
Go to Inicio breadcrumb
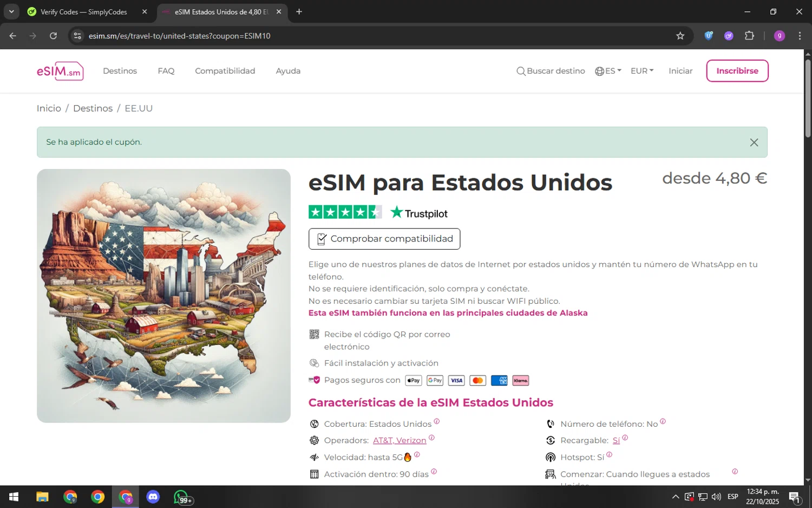[49, 108]
